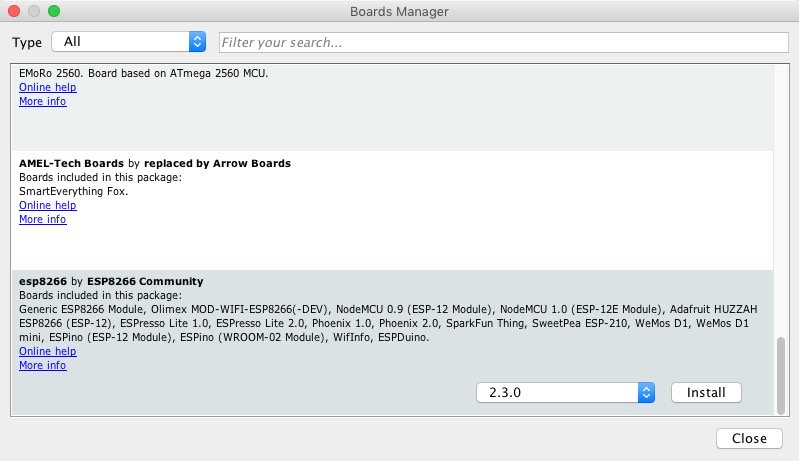
Task: Open More info link under EMoRo 2560
Action: tap(43, 101)
